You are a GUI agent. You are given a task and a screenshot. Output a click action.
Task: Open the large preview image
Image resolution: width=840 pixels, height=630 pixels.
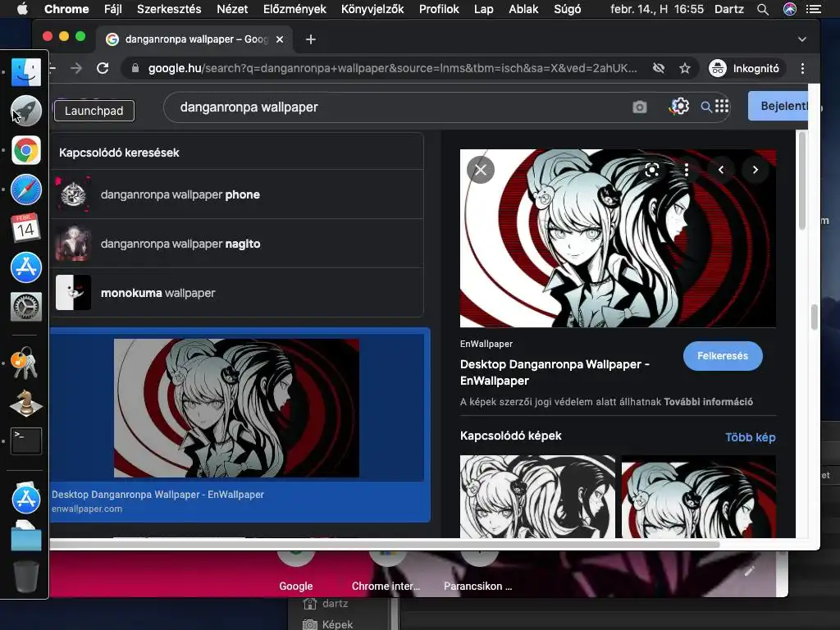coord(618,238)
